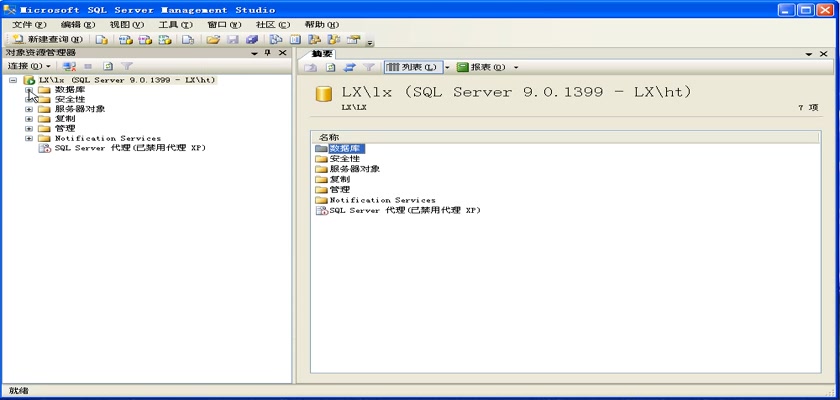Expand the 管理 tree node
Viewport: 840px width, 400px height.
29,129
